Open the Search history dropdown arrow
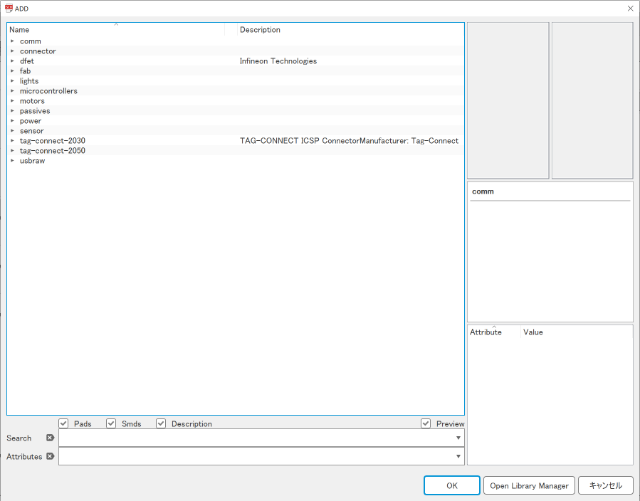The width and height of the screenshot is (640, 501). tap(458, 438)
